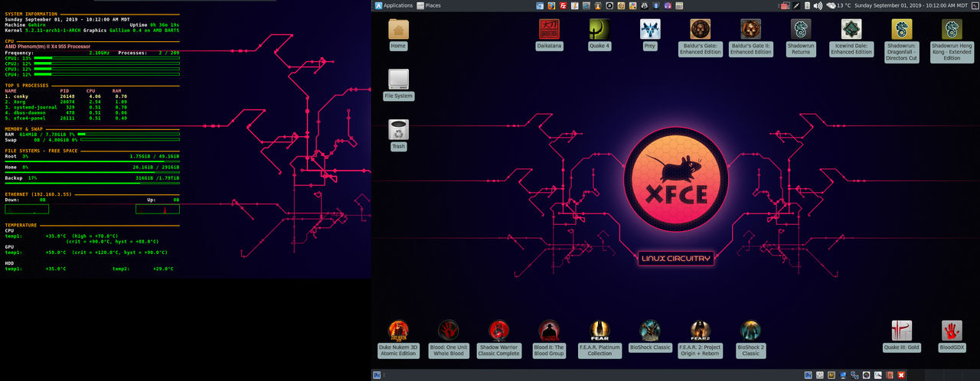Image resolution: width=980 pixels, height=381 pixels.
Task: Open the color wheel icon in bottom panel
Action: coord(866,375)
